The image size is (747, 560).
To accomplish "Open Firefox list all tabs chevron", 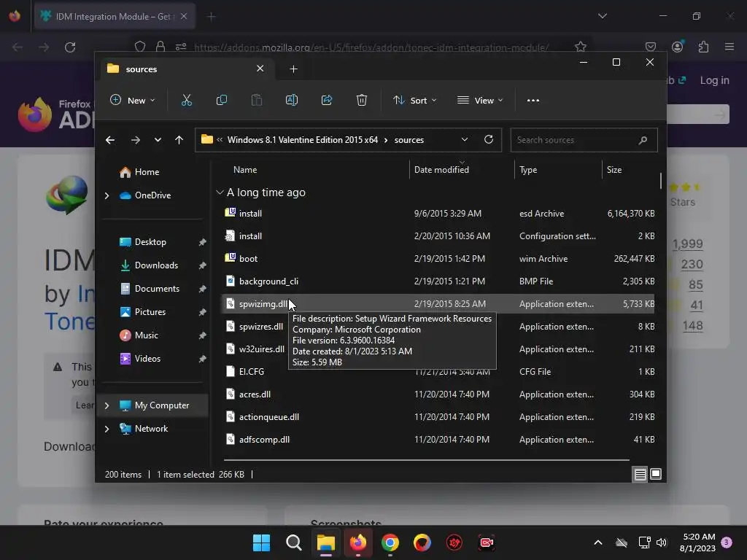I will (x=602, y=16).
